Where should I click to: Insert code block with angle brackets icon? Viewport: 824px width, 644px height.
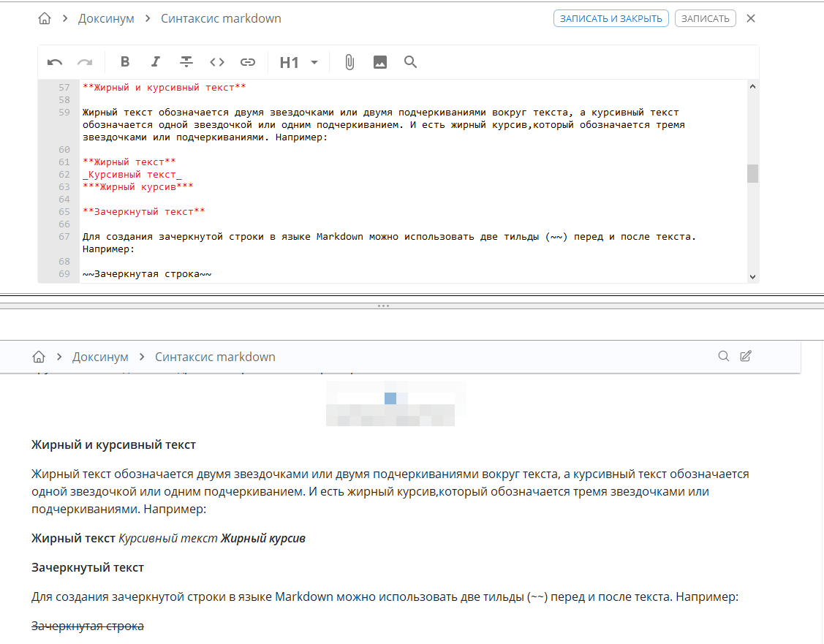click(217, 62)
